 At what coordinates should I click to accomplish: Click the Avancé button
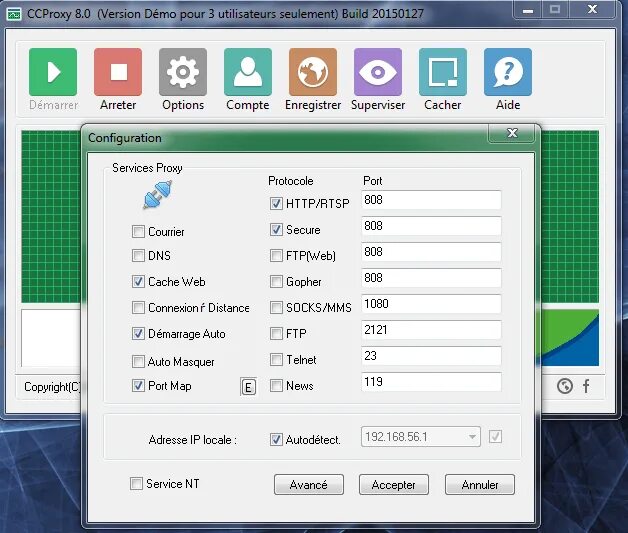tap(309, 485)
